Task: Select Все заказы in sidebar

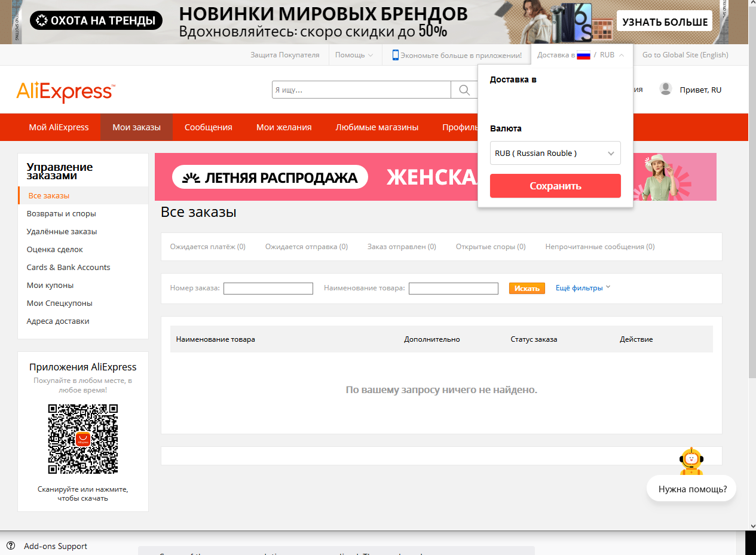Action: (83, 195)
